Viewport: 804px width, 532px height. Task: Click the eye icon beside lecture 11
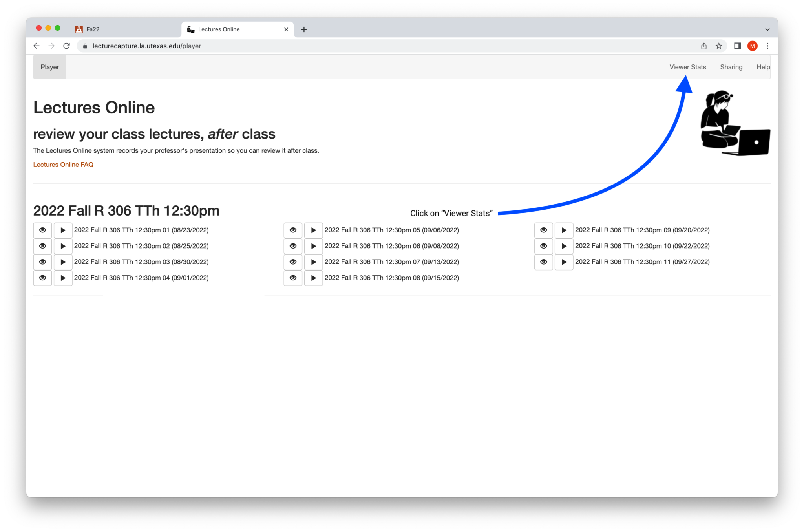[543, 262]
